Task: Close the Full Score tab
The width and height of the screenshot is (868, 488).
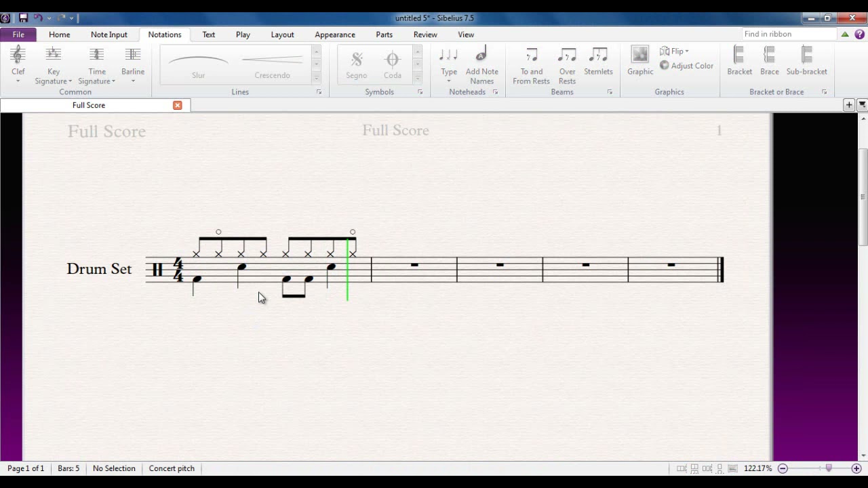Action: (178, 105)
